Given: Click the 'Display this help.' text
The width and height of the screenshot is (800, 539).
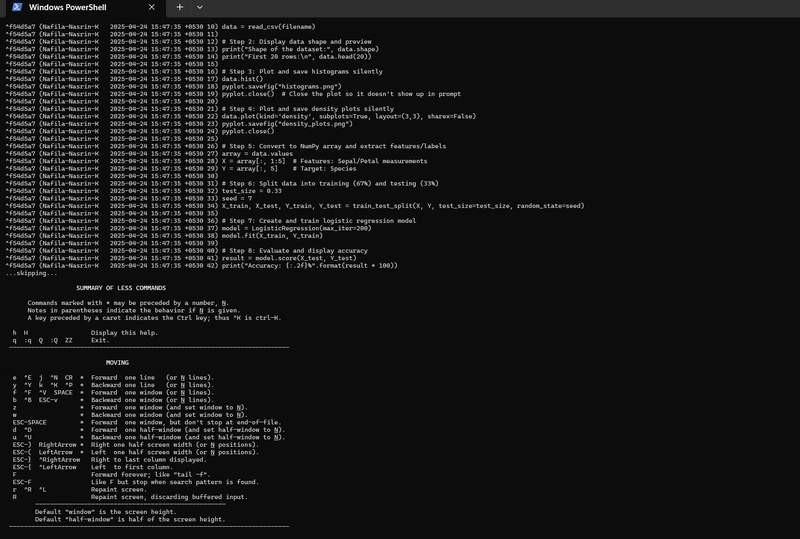Looking at the screenshot, I should point(124,333).
